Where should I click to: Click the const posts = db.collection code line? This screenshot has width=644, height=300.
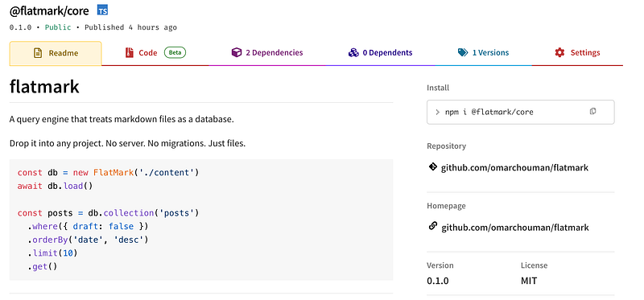pos(109,213)
